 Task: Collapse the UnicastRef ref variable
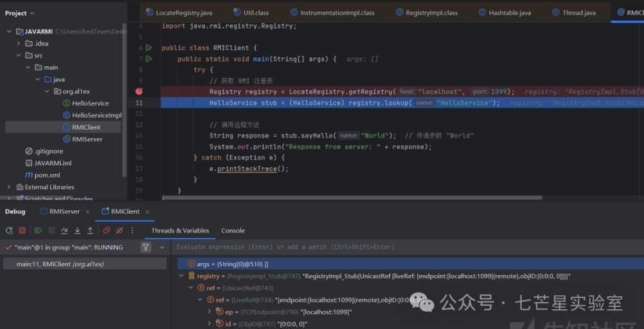pyautogui.click(x=191, y=288)
